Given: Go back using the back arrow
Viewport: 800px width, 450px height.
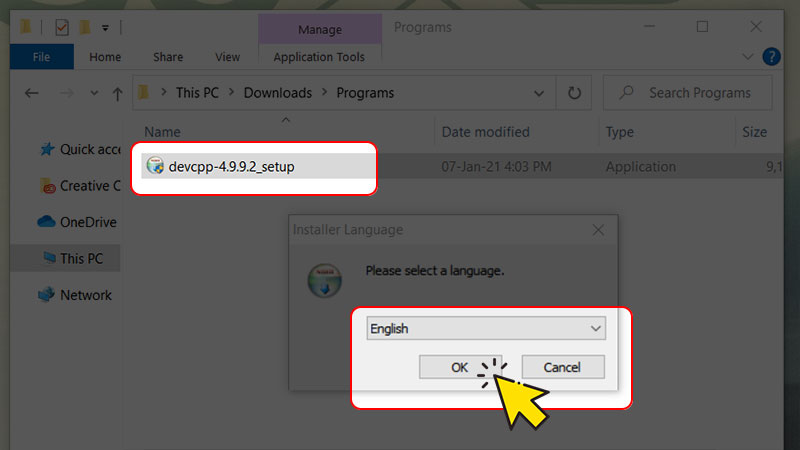Looking at the screenshot, I should coord(31,93).
